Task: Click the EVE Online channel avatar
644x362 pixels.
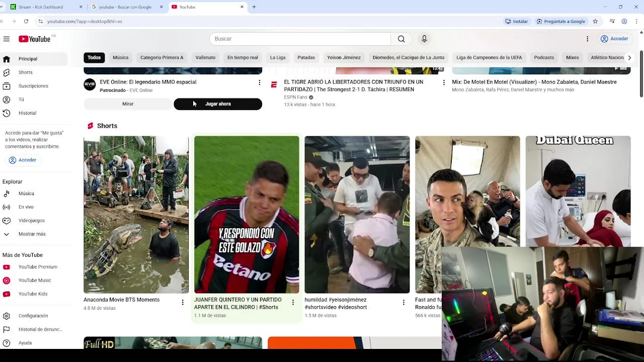Action: click(x=90, y=84)
